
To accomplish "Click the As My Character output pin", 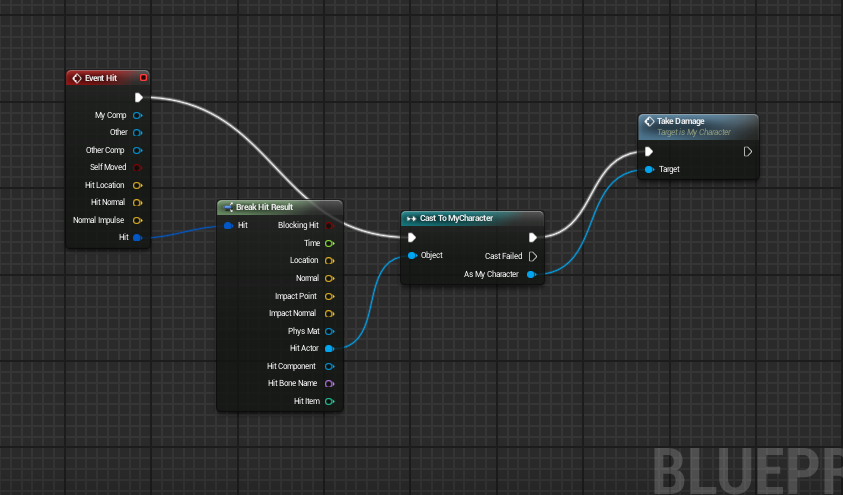I will point(531,274).
